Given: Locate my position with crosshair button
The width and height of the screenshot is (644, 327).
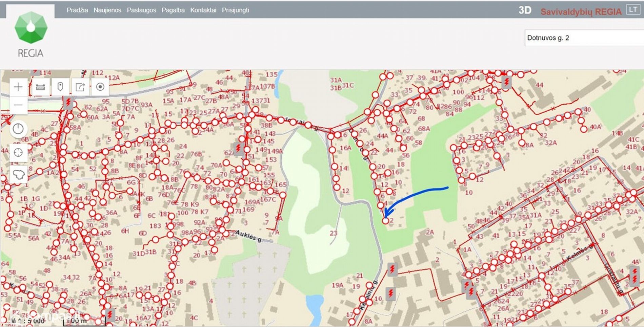Looking at the screenshot, I should (x=18, y=153).
